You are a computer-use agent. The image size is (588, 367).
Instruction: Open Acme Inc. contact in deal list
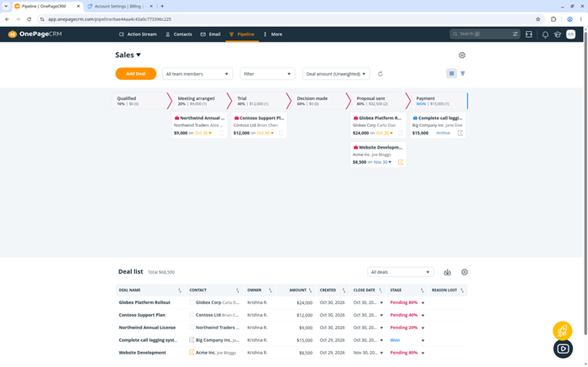click(x=206, y=353)
